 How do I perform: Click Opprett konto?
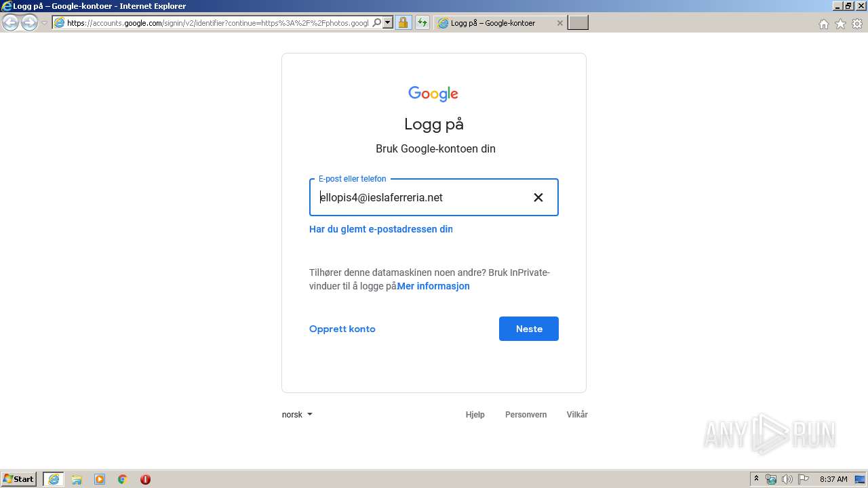[342, 329]
